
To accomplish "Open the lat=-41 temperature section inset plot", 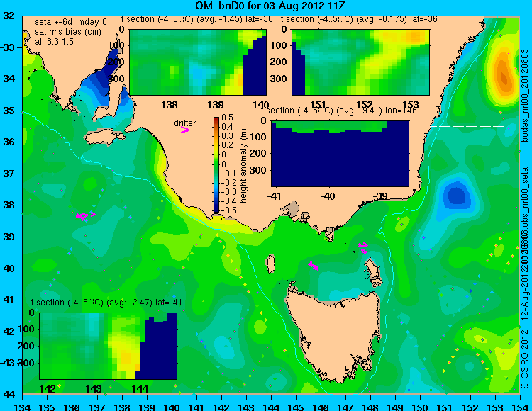I will click(109, 346).
